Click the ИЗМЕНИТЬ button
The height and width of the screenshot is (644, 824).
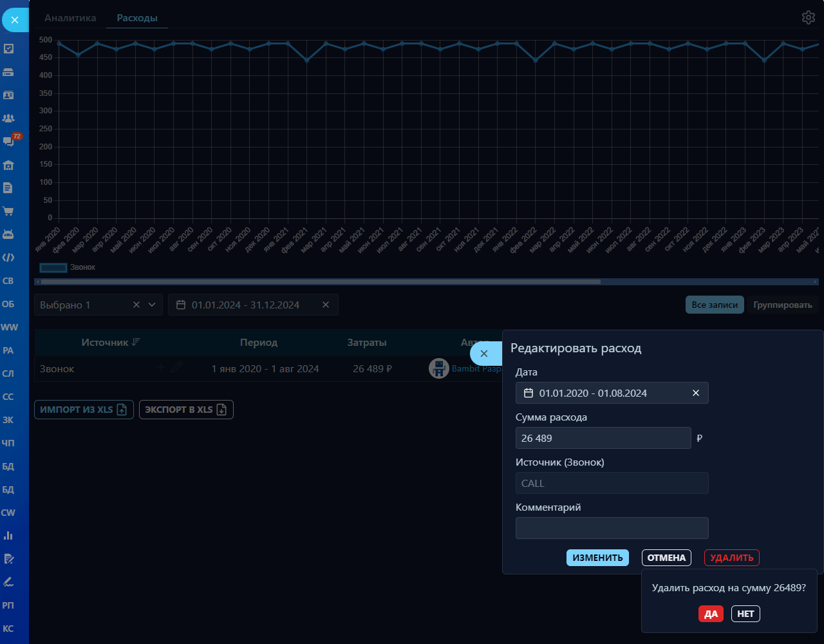(x=597, y=558)
